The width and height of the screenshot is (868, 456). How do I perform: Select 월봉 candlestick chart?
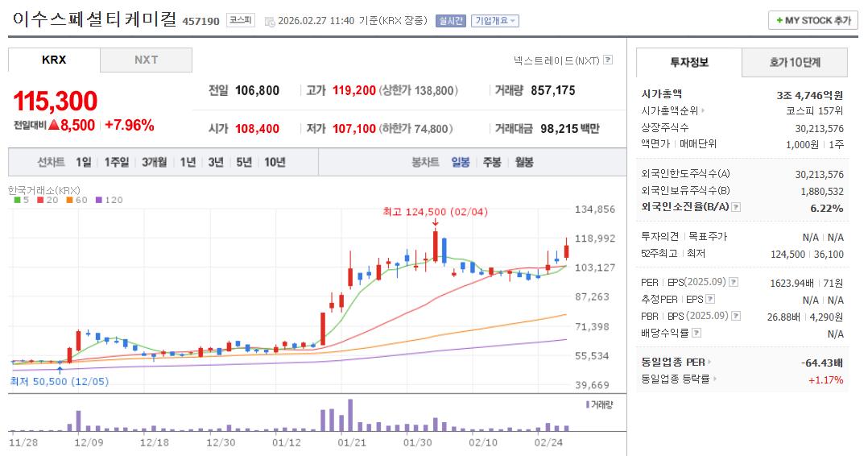coord(523,163)
